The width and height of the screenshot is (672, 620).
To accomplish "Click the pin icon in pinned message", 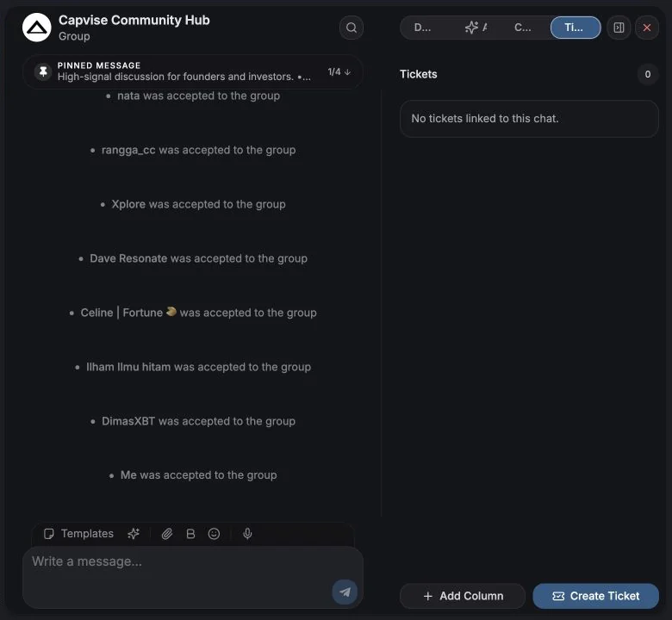I will tap(43, 71).
